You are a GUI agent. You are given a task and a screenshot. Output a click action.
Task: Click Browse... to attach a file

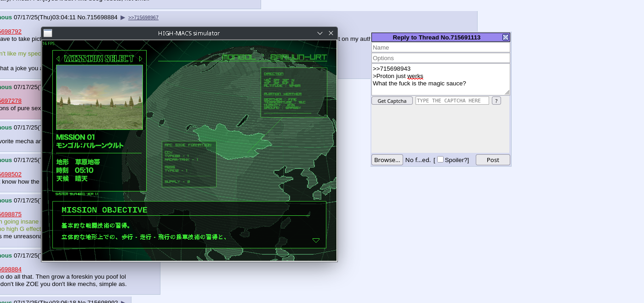point(387,160)
